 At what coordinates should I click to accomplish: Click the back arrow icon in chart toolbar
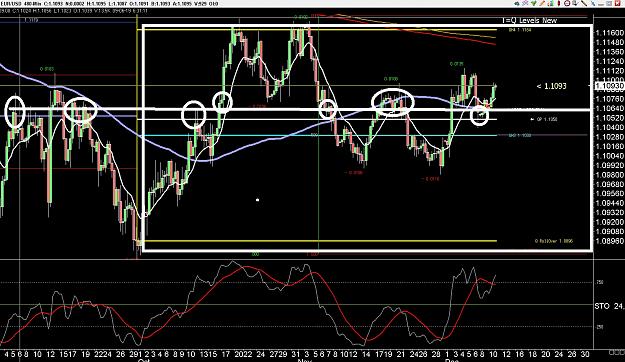point(517,4)
